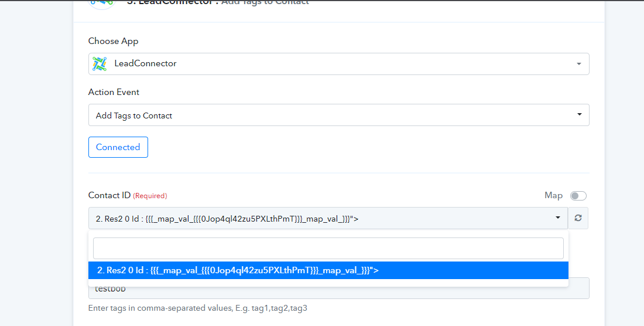Click the 'Map' label text

coord(553,195)
